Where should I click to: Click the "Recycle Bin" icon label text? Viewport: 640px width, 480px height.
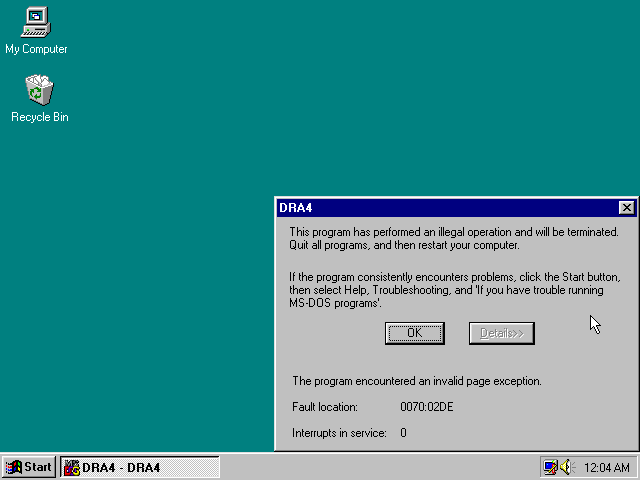[x=40, y=117]
